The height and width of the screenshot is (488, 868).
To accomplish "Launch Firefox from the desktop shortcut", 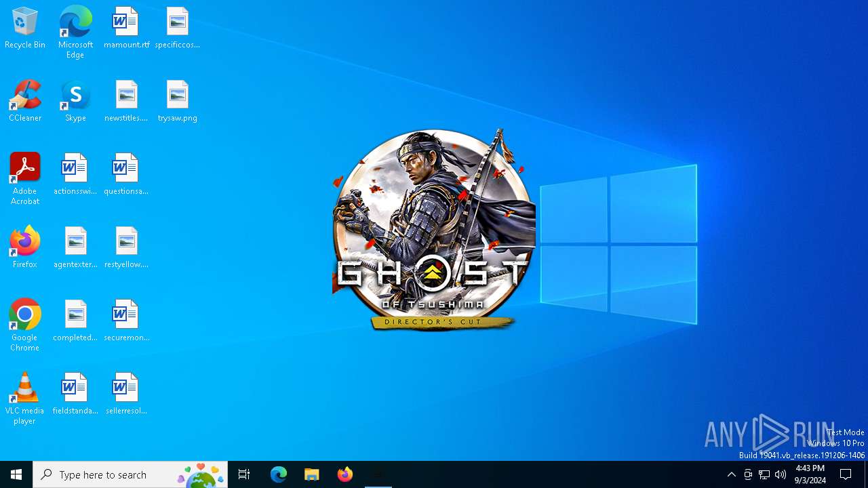I will coord(25,248).
